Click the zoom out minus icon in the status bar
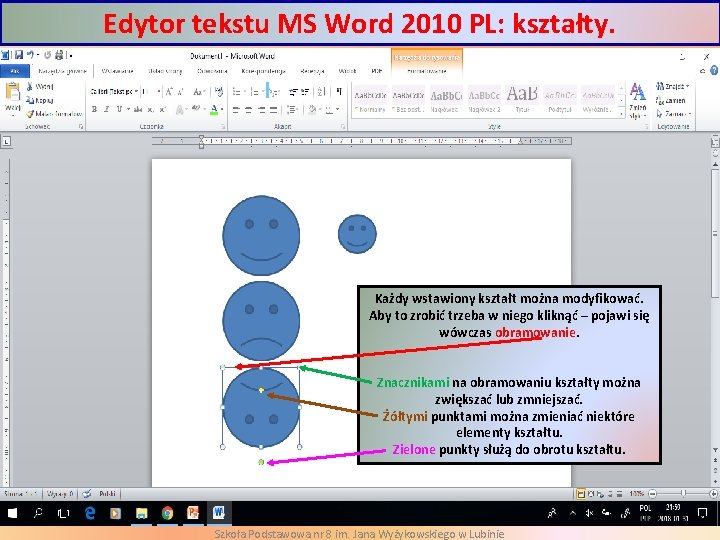Image resolution: width=720 pixels, height=540 pixels. [652, 494]
